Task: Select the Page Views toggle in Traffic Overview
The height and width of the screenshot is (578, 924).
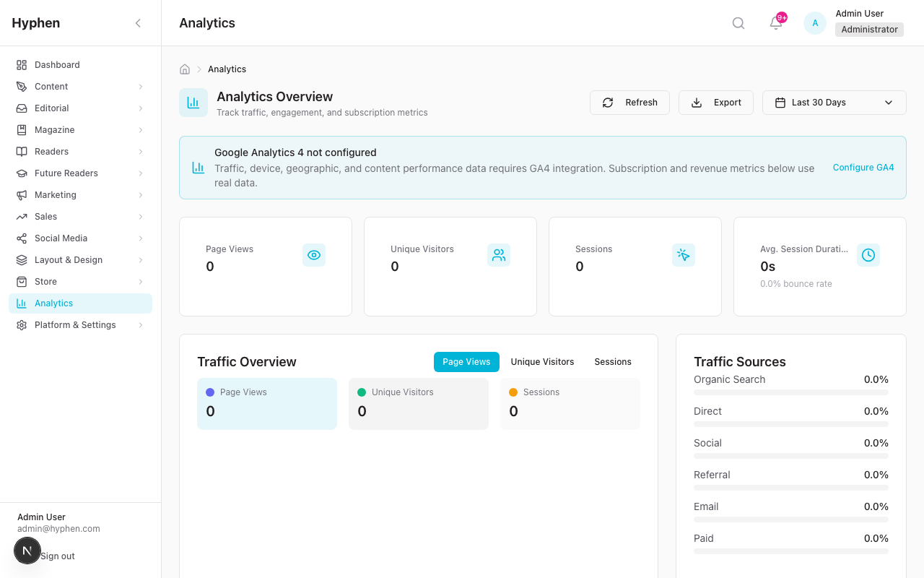Action: pyautogui.click(x=466, y=361)
